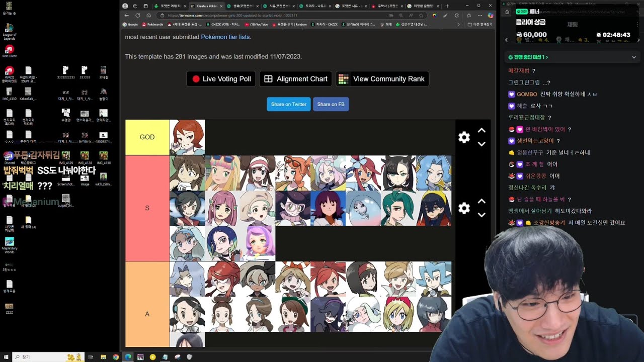Click the red S tier label
The width and height of the screenshot is (644, 362).
point(147,208)
